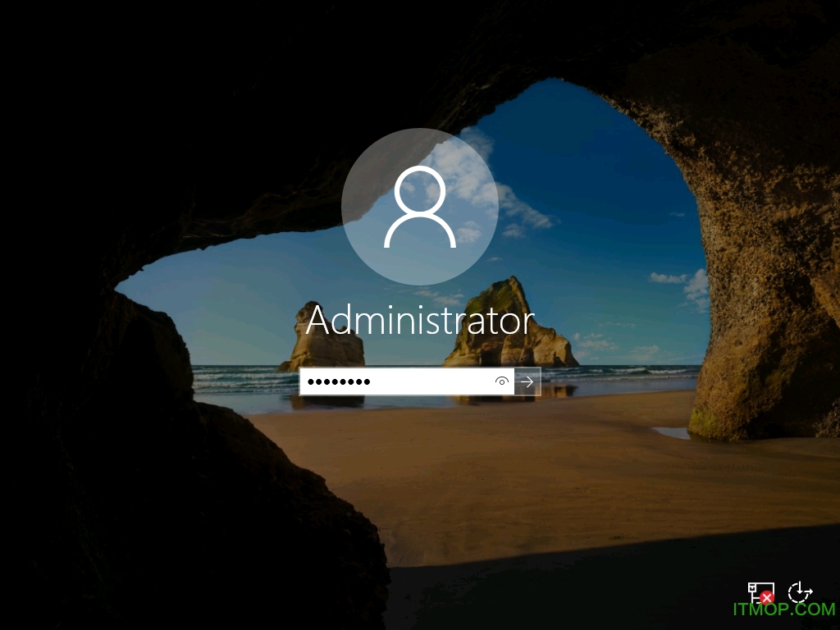Viewport: 840px width, 630px height.
Task: Expand sign-in options under the password field
Action: point(501,381)
